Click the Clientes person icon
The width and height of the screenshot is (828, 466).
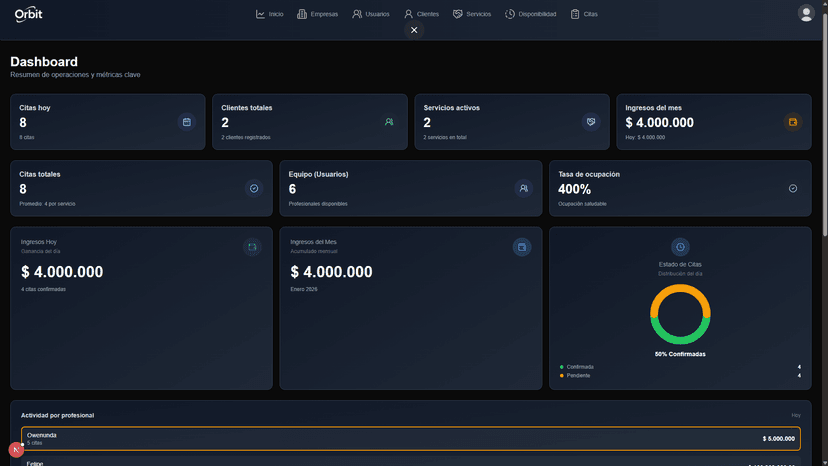pyautogui.click(x=409, y=14)
